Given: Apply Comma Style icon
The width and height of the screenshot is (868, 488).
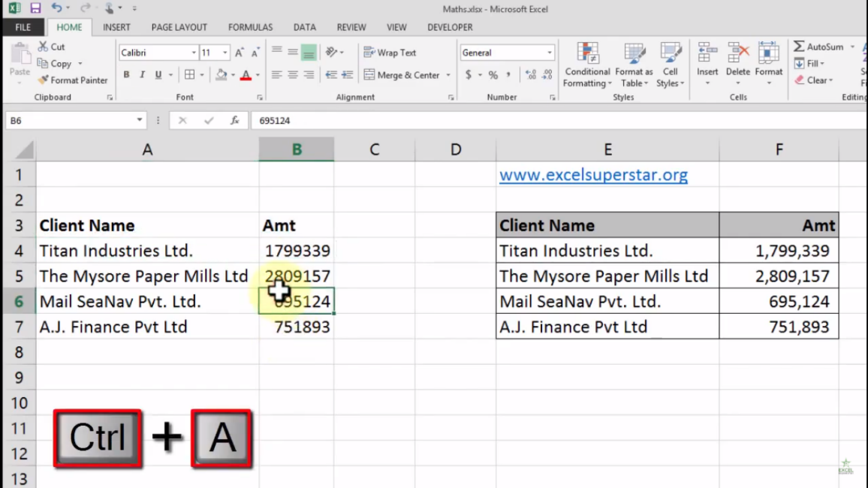Looking at the screenshot, I should coord(508,74).
